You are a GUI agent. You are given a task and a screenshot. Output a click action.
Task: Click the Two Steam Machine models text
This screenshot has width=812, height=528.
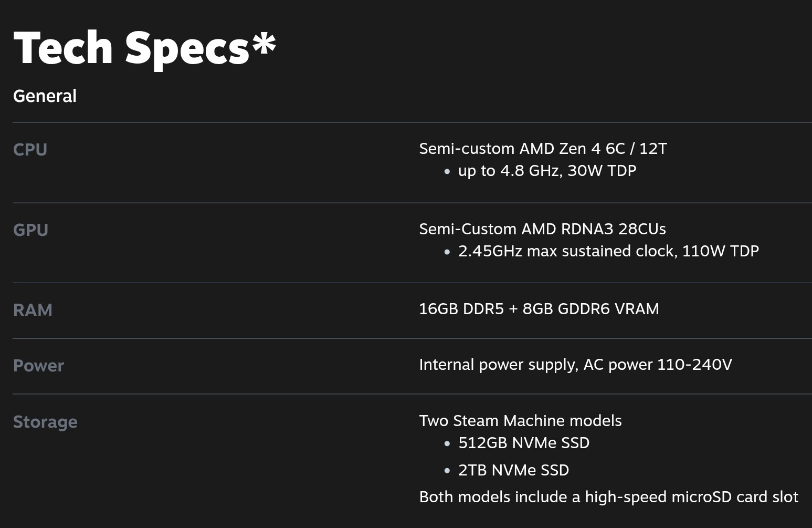click(x=520, y=421)
